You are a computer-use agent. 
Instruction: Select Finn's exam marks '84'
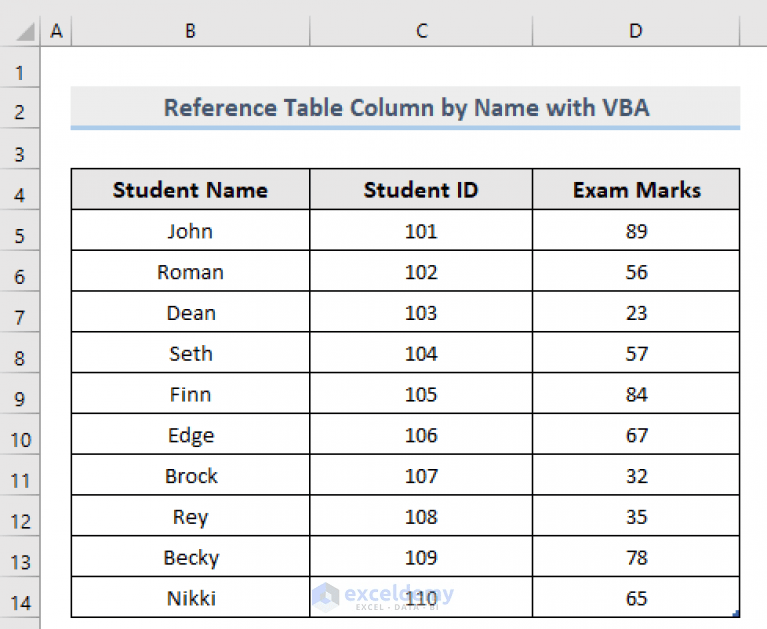point(636,394)
